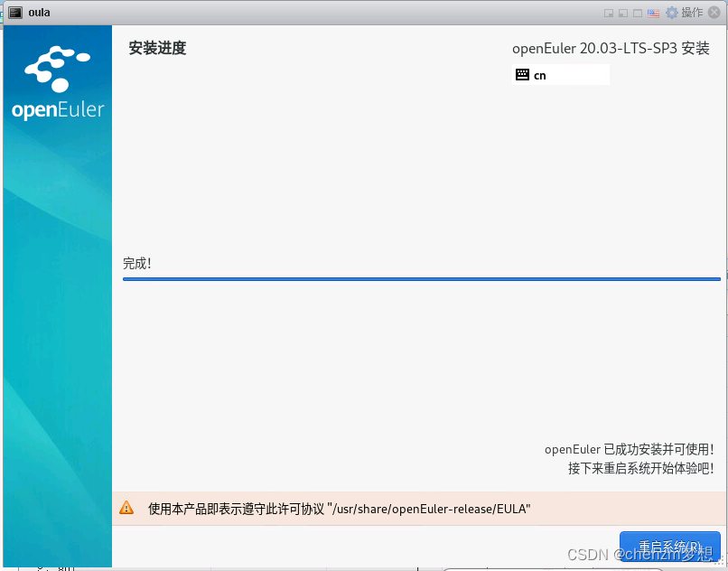Image resolution: width=728 pixels, height=571 pixels.
Task: Click the empty-frame window size icon in title bar
Action: (638, 13)
